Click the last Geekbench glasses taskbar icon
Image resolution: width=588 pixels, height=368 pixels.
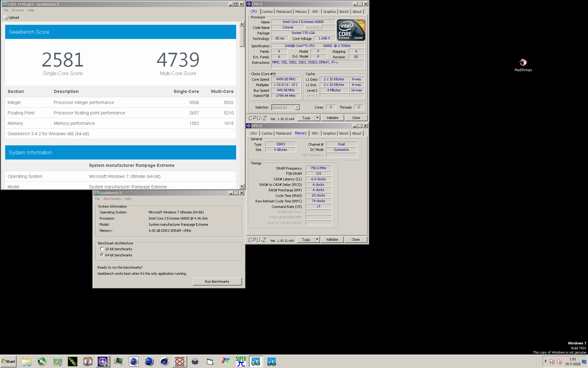[x=272, y=362]
